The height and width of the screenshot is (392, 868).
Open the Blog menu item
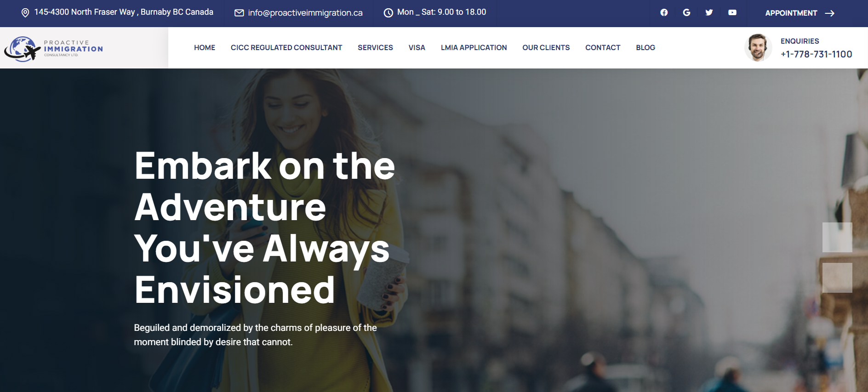(645, 47)
